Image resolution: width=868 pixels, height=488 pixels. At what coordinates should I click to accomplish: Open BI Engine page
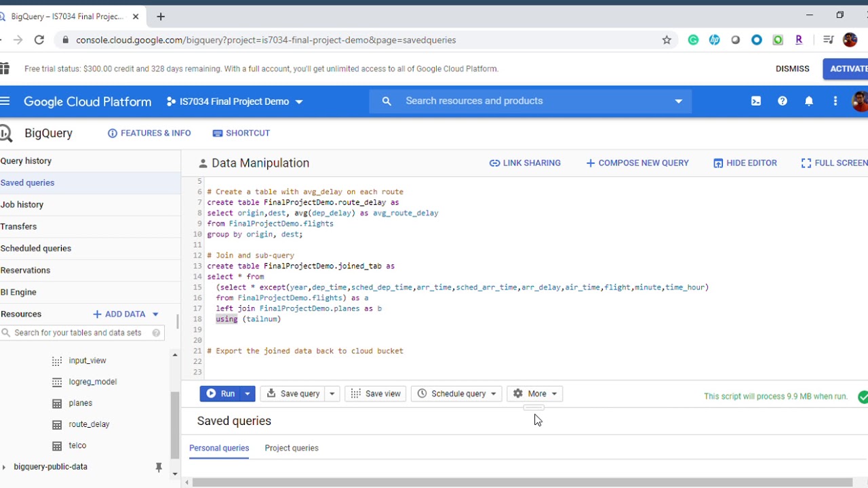[18, 292]
